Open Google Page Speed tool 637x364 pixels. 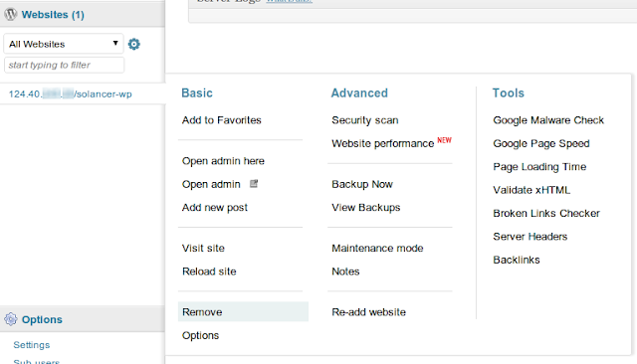[x=541, y=143]
